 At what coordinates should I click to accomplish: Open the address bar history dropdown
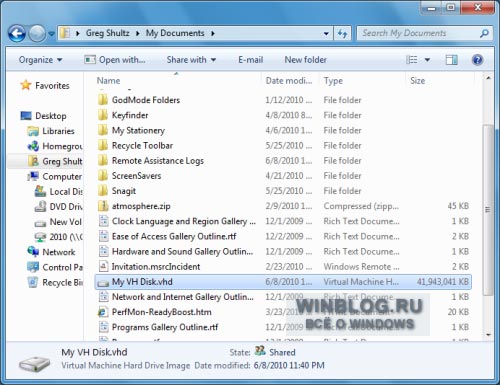click(326, 33)
